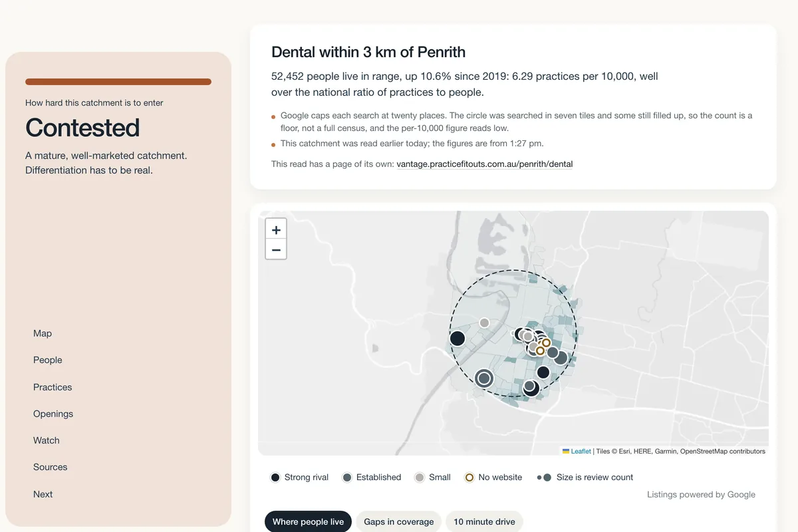This screenshot has height=532, width=798.
Task: Click the Small legend dot
Action: [x=420, y=477]
